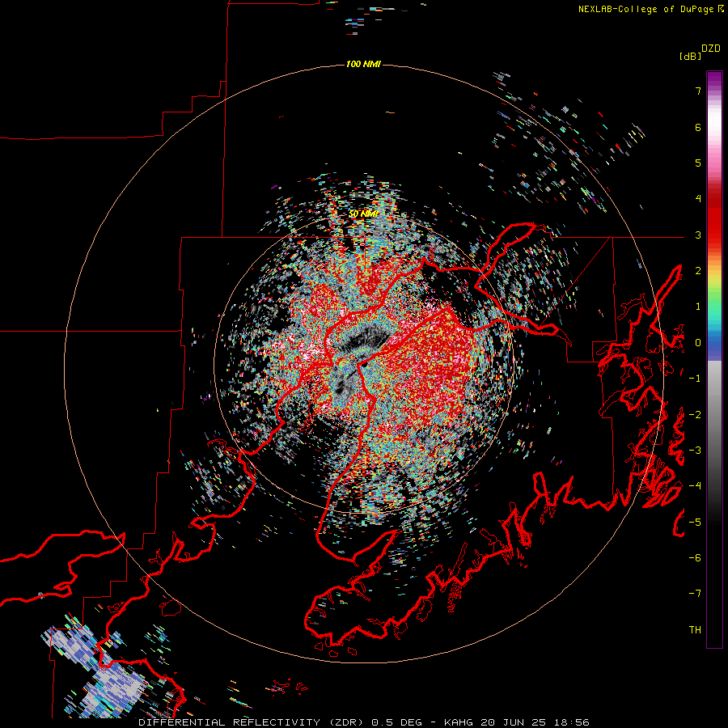Click the DIFFERENTIAL REFLECTIVITY (ZDR) footer title
728x728 pixels.
(252, 722)
